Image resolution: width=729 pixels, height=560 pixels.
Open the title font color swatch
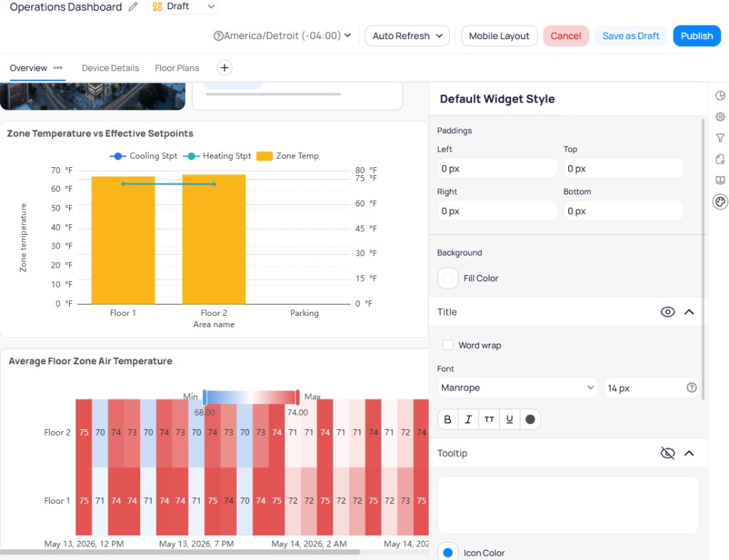(x=530, y=419)
